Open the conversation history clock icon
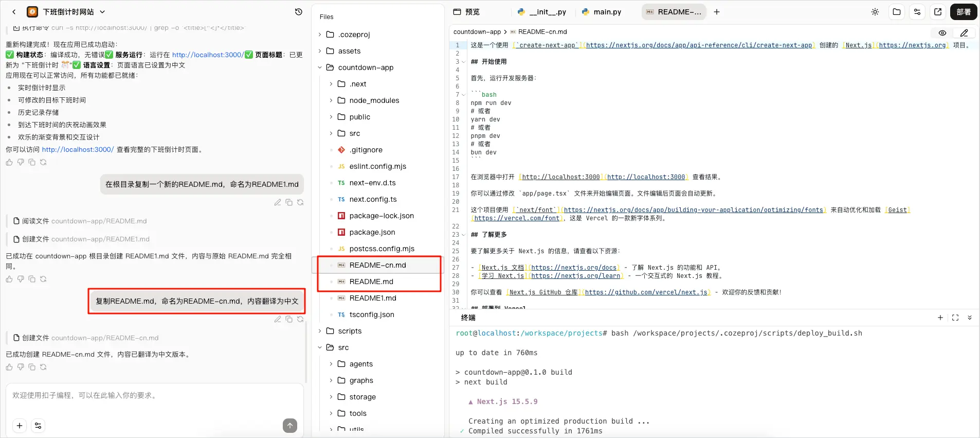This screenshot has width=980, height=438. click(299, 12)
